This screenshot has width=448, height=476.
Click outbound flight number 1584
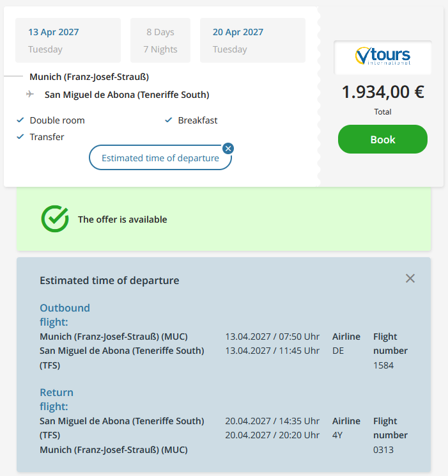coord(383,365)
